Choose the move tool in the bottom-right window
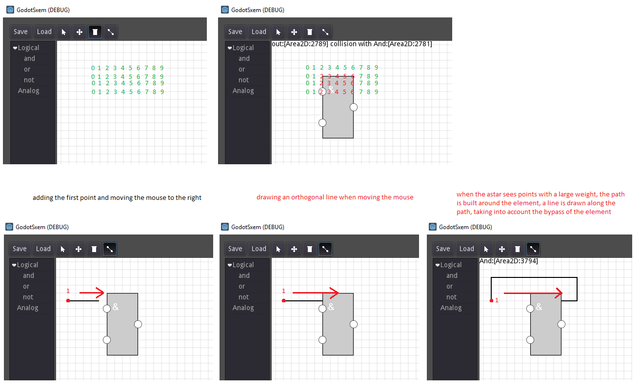Viewport: 640px width, 389px height. tap(502, 249)
